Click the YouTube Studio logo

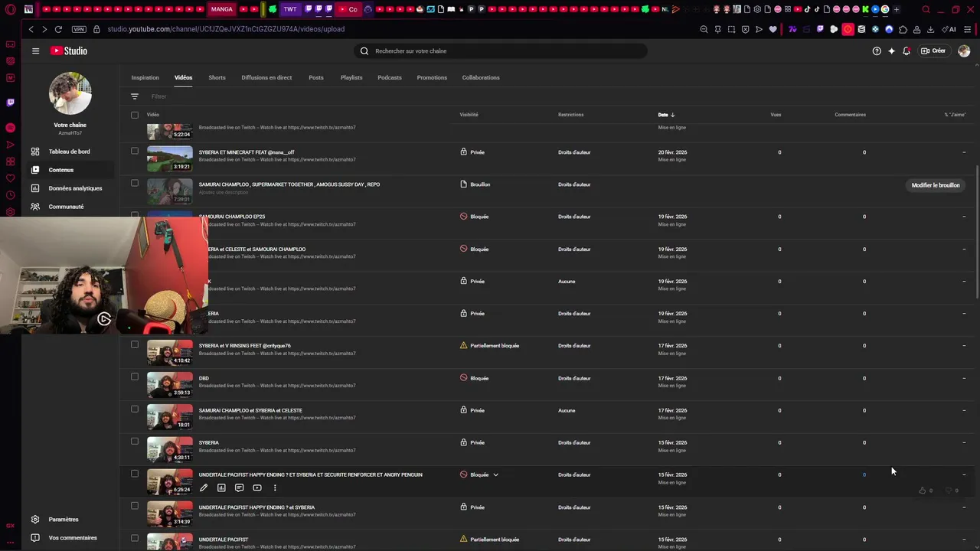(x=69, y=51)
